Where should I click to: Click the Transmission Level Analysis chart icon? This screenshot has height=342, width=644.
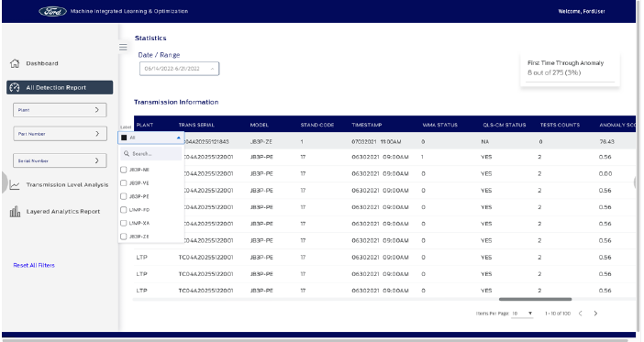[15, 185]
